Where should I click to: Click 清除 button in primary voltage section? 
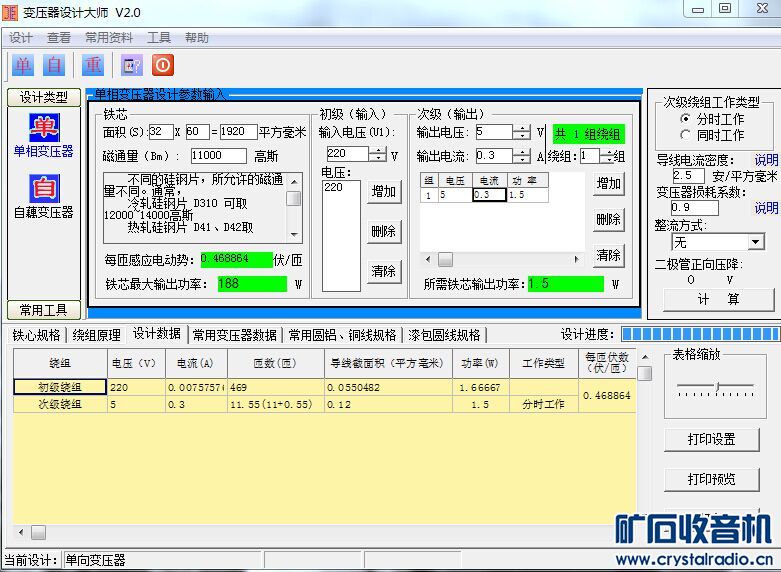pos(384,272)
